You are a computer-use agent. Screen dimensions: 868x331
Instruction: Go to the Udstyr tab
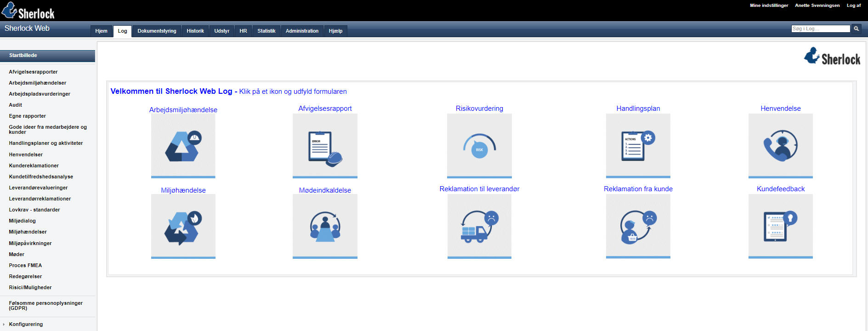221,31
